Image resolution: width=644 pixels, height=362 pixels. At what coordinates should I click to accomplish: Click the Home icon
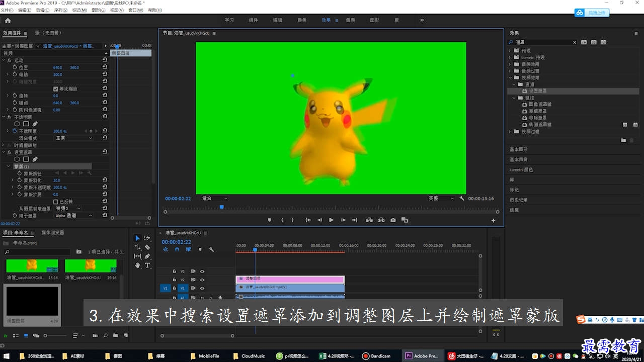[x=8, y=21]
